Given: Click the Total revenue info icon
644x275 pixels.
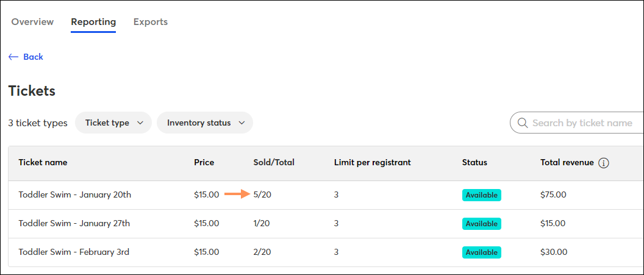Looking at the screenshot, I should click(603, 163).
